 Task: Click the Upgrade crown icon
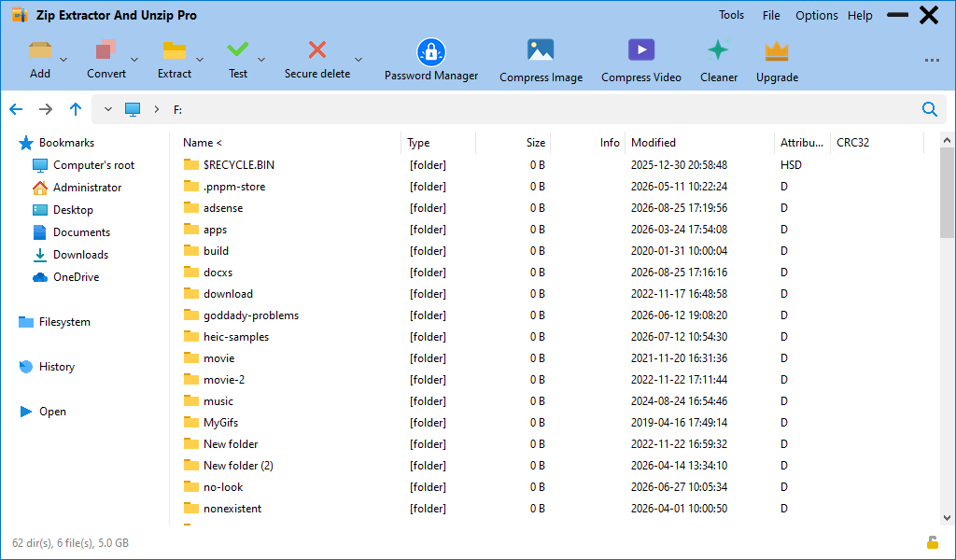(777, 51)
